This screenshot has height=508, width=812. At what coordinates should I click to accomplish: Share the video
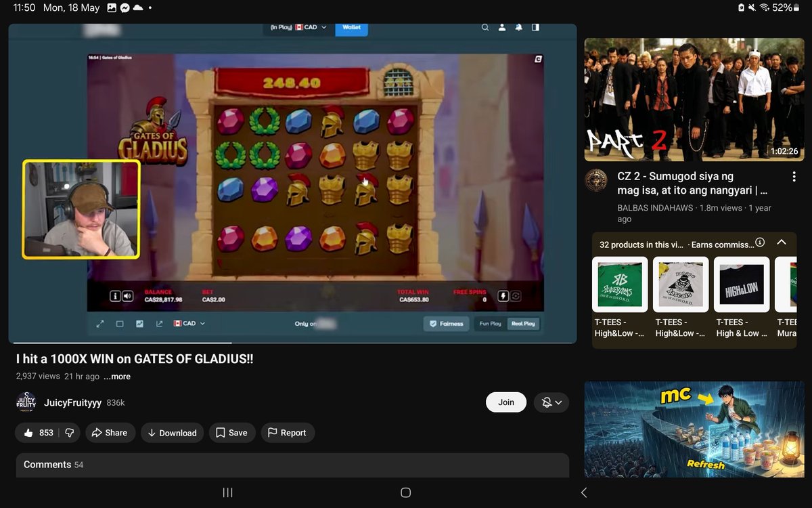(x=110, y=433)
